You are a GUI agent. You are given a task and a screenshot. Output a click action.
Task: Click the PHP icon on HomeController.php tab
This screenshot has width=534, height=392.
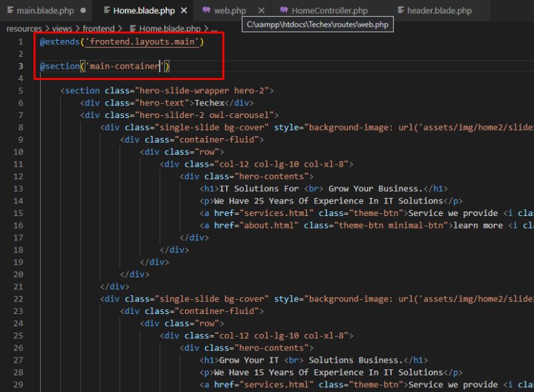(x=286, y=11)
